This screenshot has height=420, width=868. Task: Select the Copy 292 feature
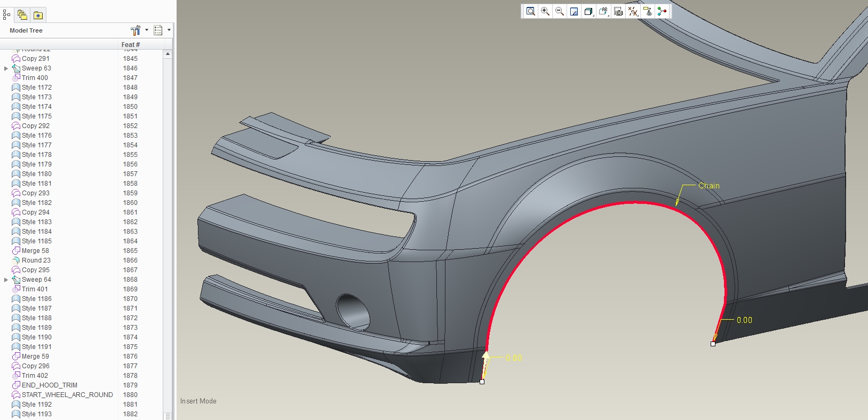pos(36,126)
